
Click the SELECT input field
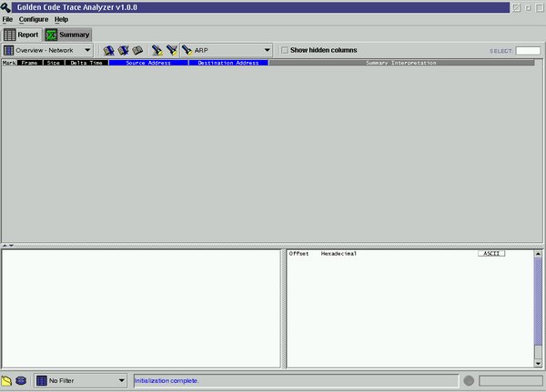[x=528, y=51]
